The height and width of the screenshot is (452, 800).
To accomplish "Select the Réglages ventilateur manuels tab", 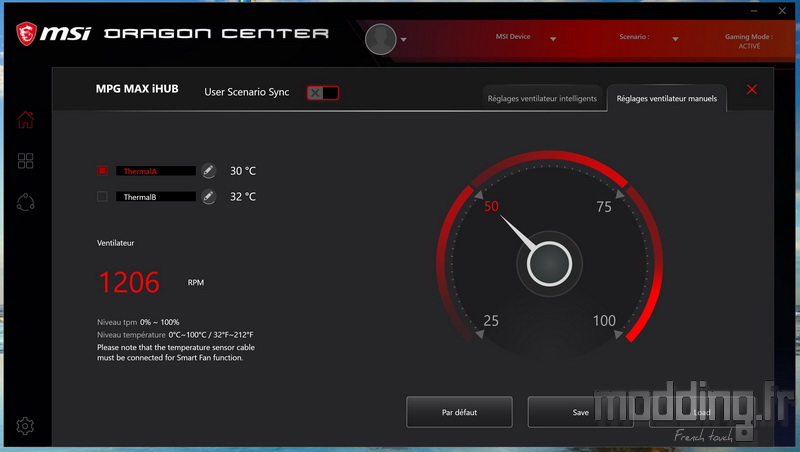I will coord(667,98).
